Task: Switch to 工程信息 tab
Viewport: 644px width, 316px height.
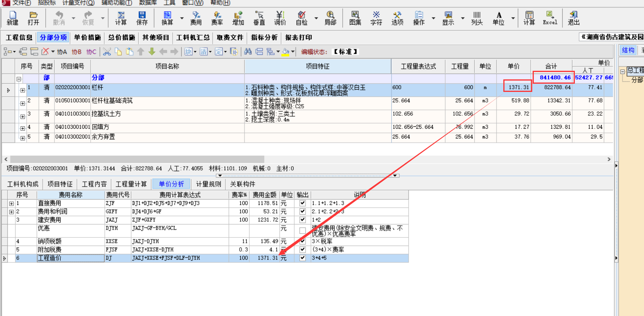Action: (x=19, y=38)
